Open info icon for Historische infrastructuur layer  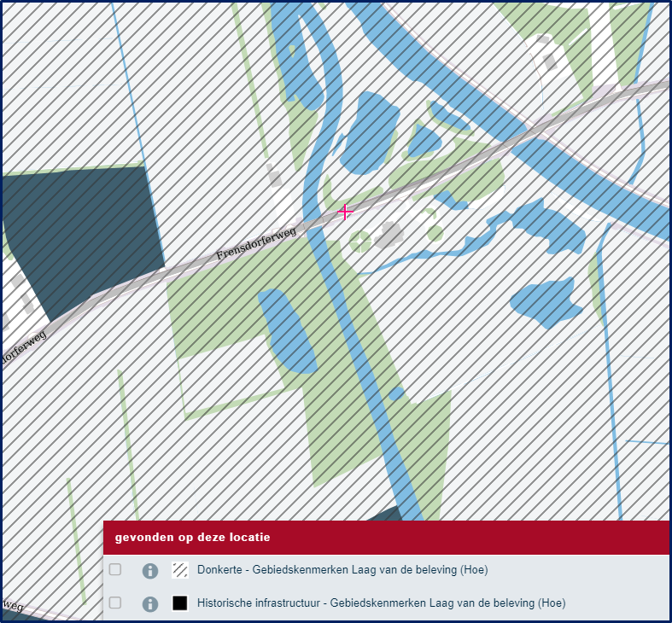tap(150, 604)
